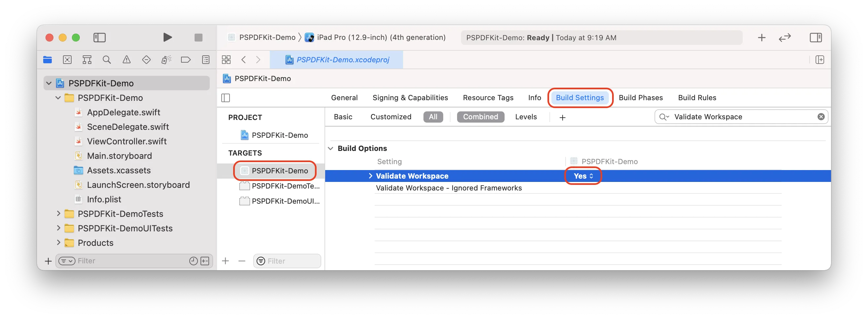Select the Combined view
Viewport: 868px width, 319px height.
pyautogui.click(x=480, y=117)
